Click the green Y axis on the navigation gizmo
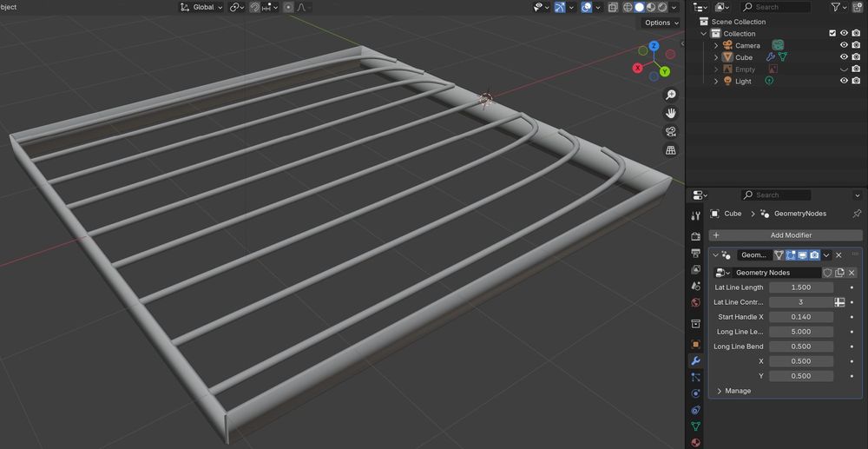868x449 pixels. click(x=665, y=71)
